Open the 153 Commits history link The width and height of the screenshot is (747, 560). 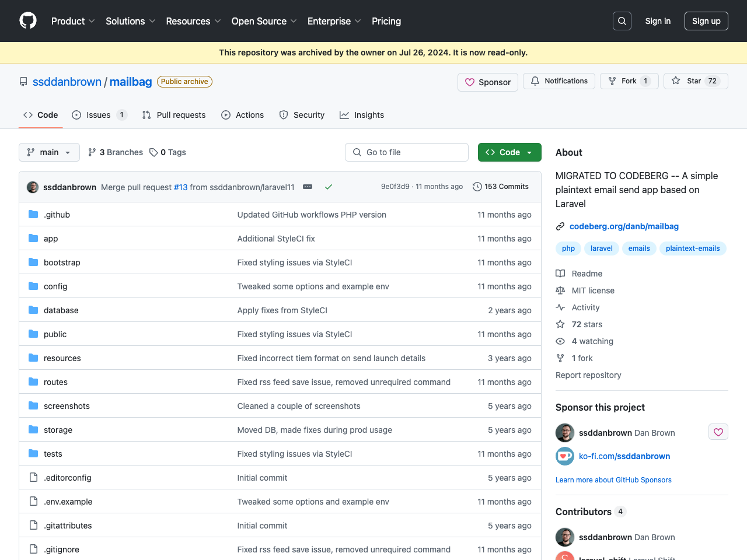pos(501,187)
